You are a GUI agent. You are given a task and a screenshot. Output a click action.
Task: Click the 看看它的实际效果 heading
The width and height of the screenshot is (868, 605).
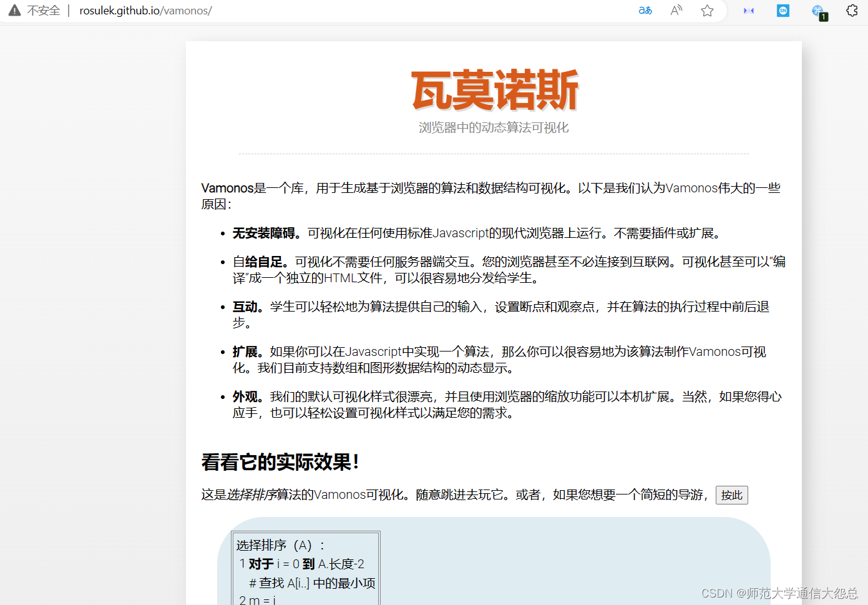pos(280,462)
